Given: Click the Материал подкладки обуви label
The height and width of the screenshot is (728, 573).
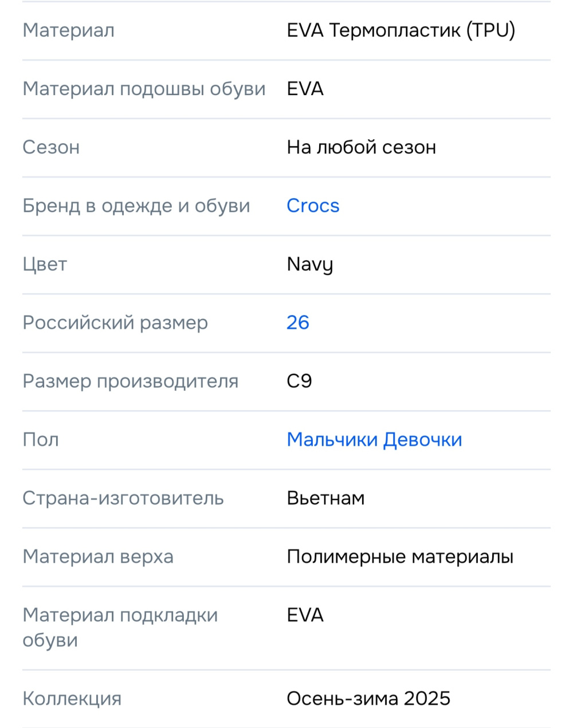Looking at the screenshot, I should [x=120, y=627].
